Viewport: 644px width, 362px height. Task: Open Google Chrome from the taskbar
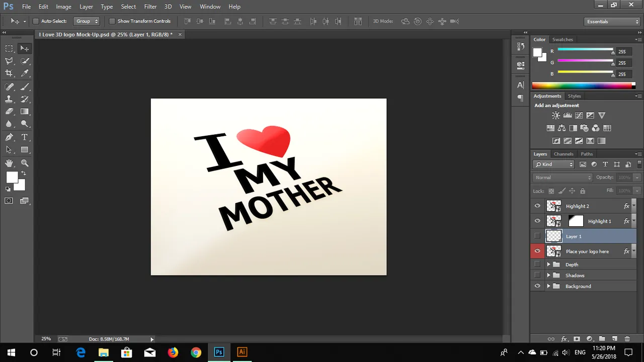coord(196,352)
